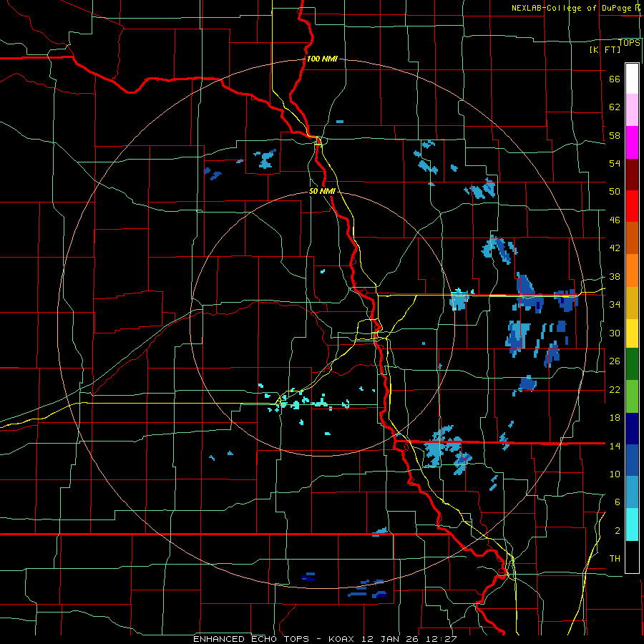Click the navy blue legend swatch

[632, 429]
